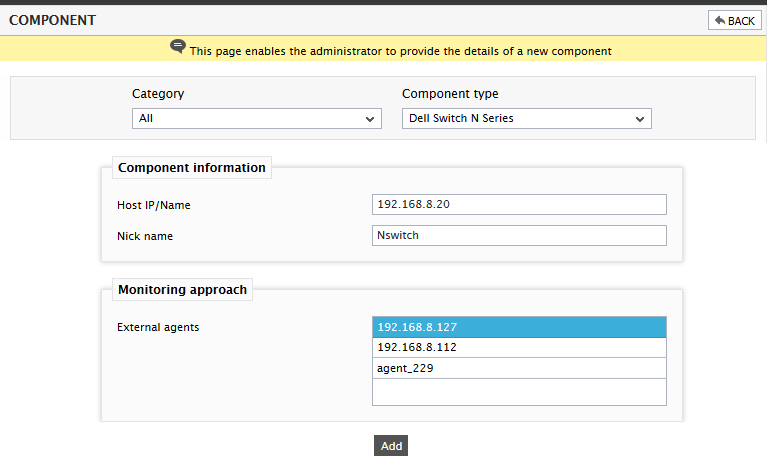Select external agent 192.168.8.127
767x465 pixels.
[x=519, y=327]
